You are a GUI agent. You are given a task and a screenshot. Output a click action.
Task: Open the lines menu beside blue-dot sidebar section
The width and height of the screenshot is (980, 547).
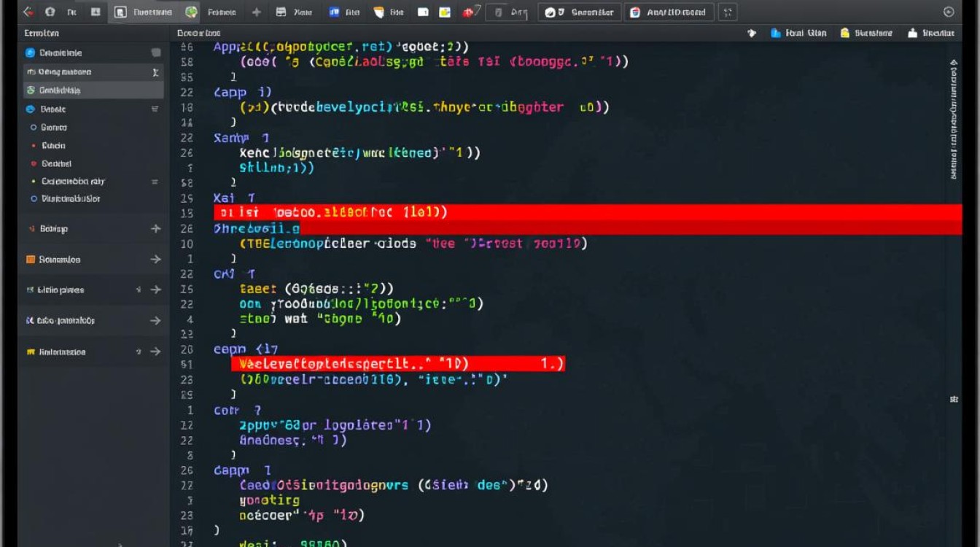155,109
